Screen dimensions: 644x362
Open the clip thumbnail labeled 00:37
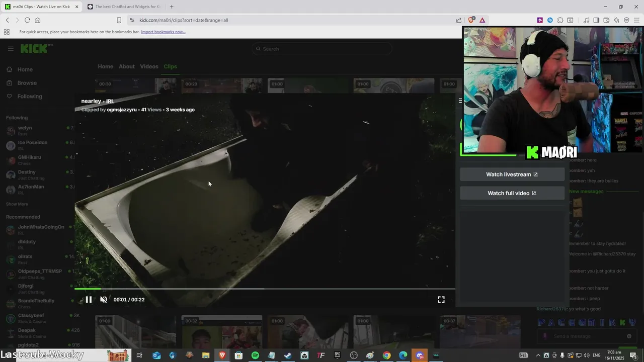tap(480, 332)
